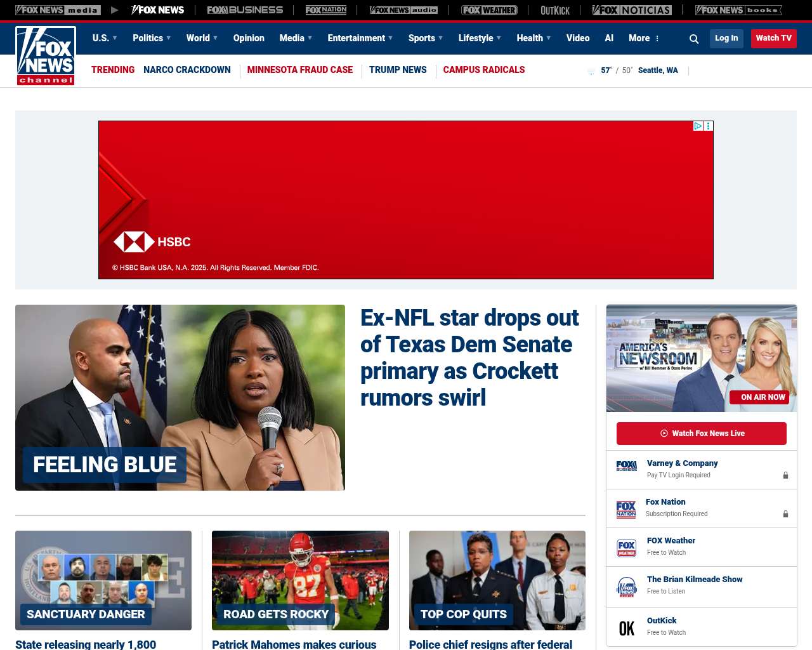This screenshot has width=812, height=650.
Task: Click the Fox News channel logo
Action: point(46,56)
